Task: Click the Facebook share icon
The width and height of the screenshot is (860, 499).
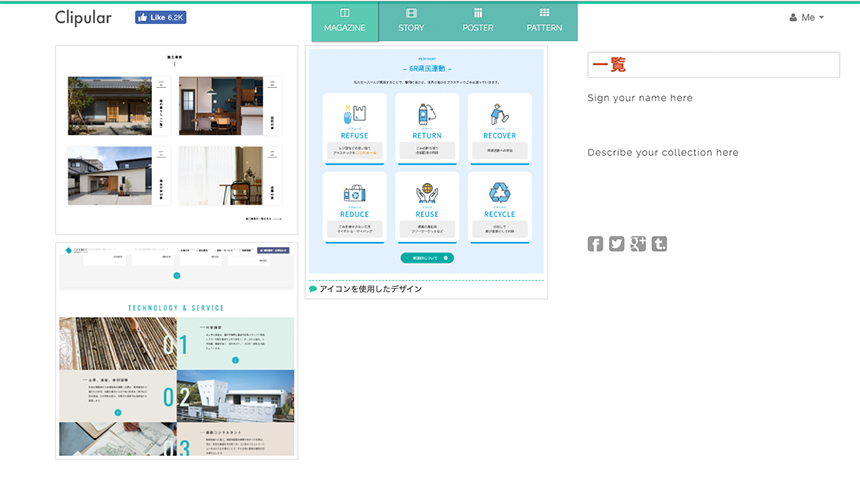Action: 595,244
